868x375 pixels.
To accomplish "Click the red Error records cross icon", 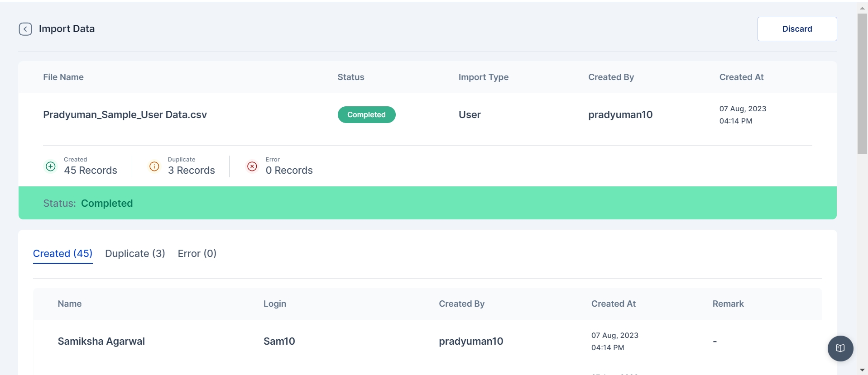I will [x=252, y=166].
